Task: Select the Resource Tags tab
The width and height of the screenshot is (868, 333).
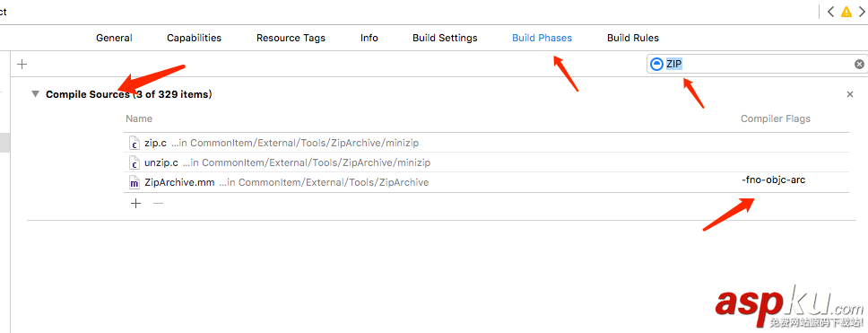Action: (x=291, y=39)
